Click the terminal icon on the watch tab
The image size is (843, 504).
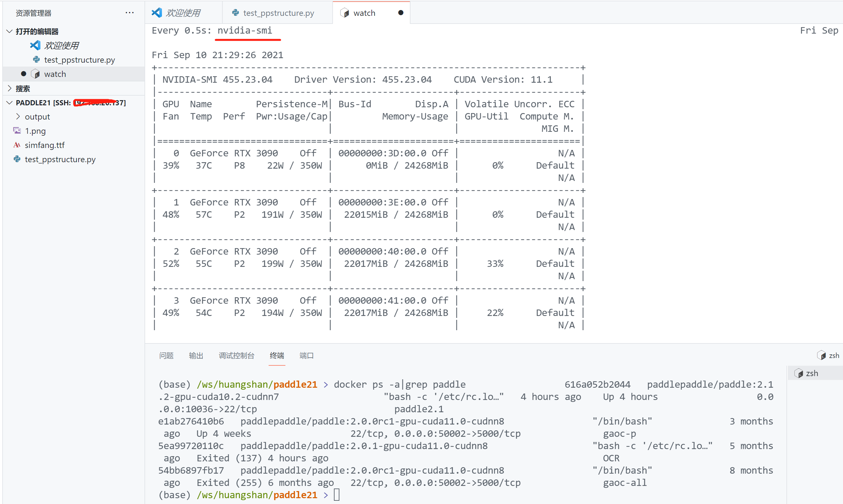pos(345,13)
